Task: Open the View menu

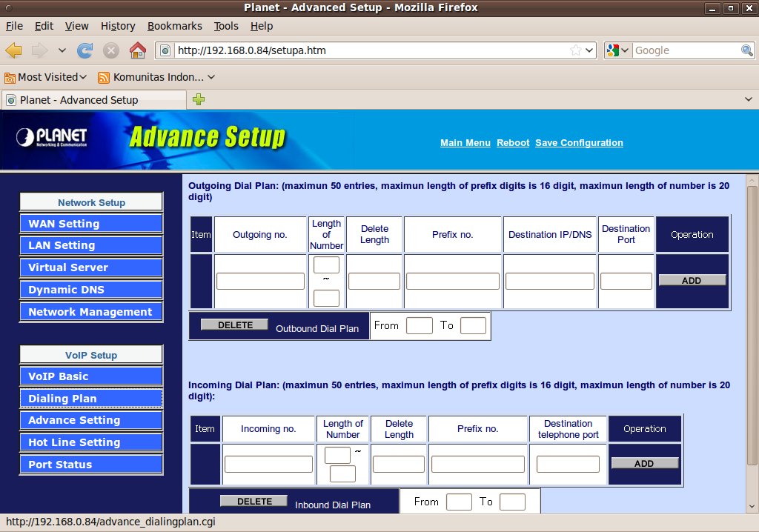Action: (x=77, y=26)
